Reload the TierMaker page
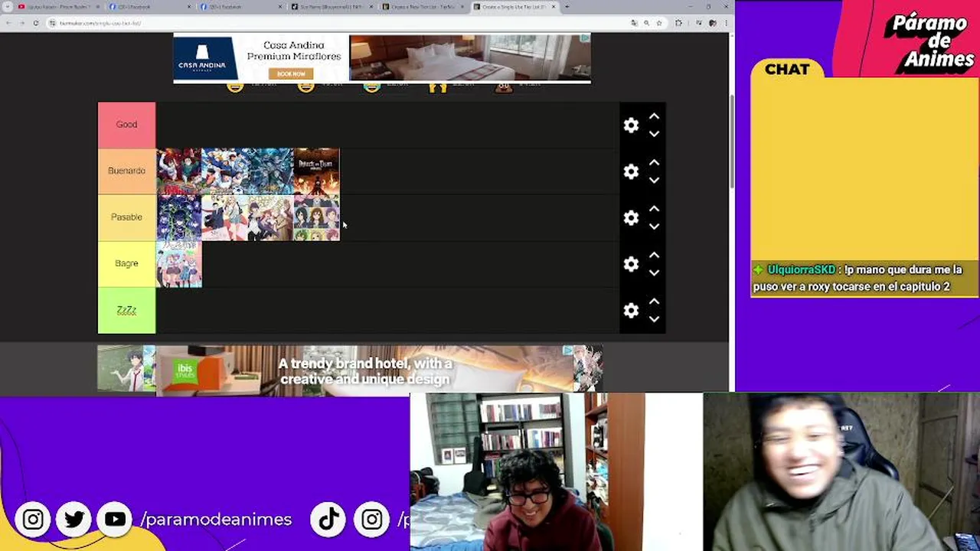The height and width of the screenshot is (551, 980). click(35, 23)
